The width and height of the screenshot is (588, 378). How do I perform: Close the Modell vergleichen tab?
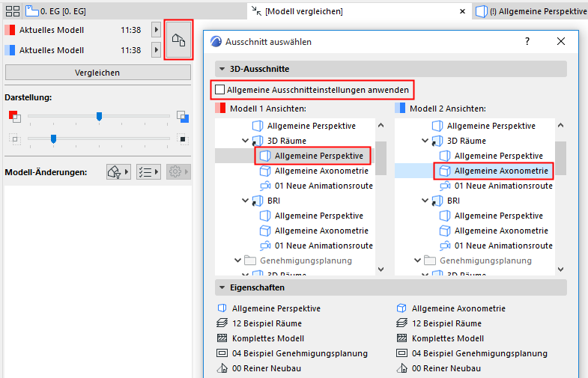[x=462, y=11]
